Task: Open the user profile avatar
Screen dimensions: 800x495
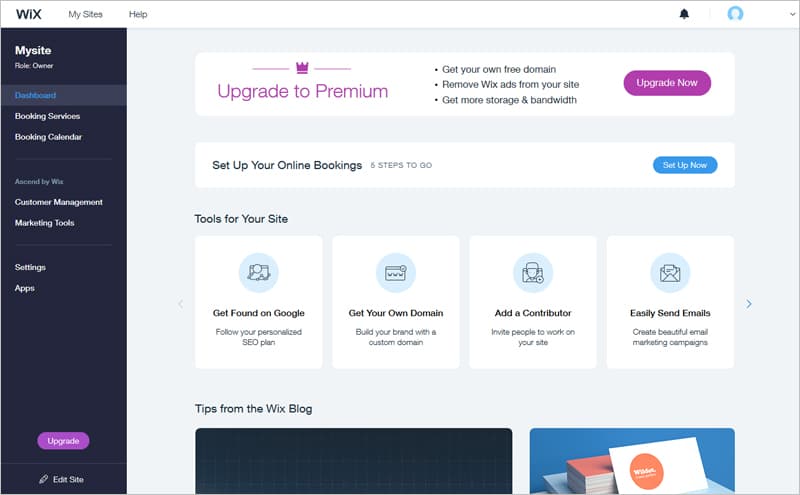Action: point(735,14)
